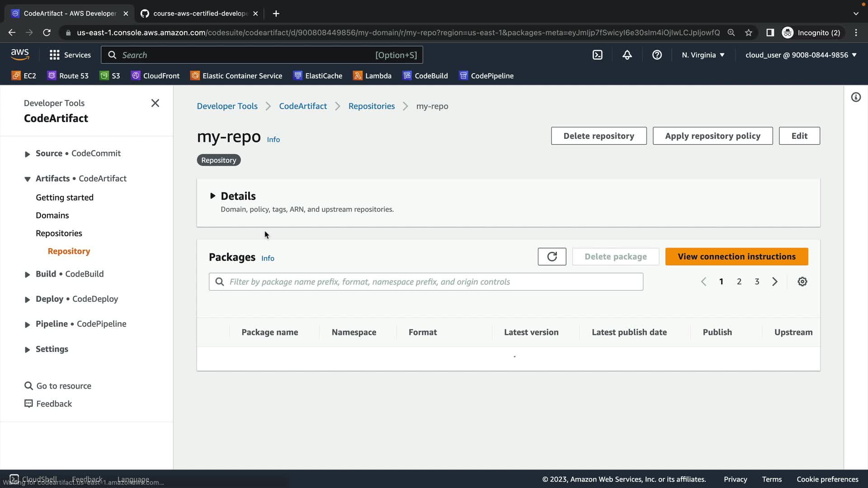
Task: Open the info panel icon at right
Action: (x=855, y=97)
